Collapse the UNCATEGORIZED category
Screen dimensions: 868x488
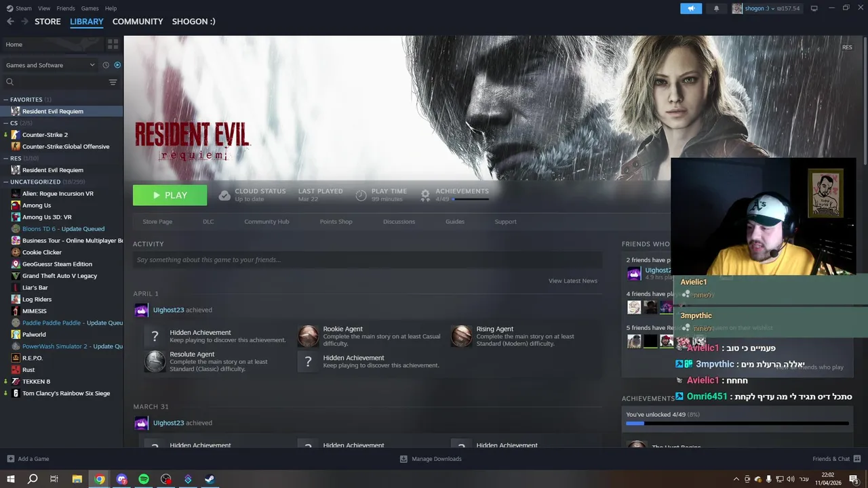coord(6,182)
